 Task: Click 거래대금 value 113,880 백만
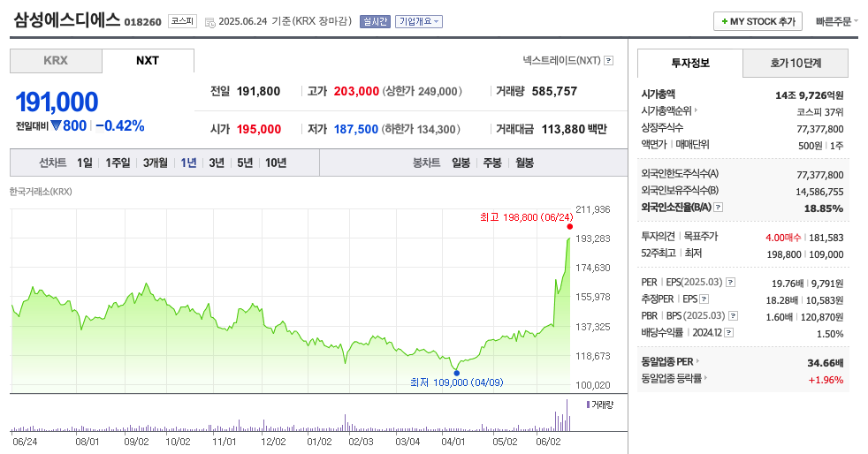(x=574, y=129)
